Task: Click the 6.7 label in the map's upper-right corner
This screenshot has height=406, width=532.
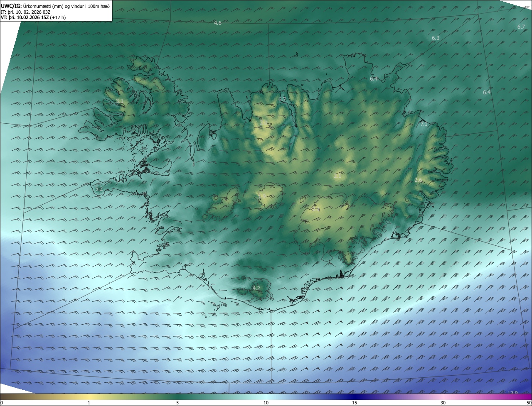Action: click(x=521, y=27)
